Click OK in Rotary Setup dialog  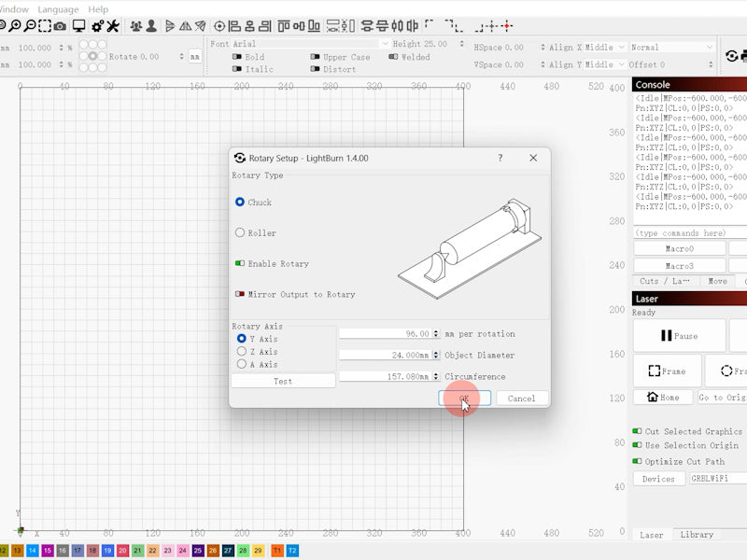coord(464,399)
